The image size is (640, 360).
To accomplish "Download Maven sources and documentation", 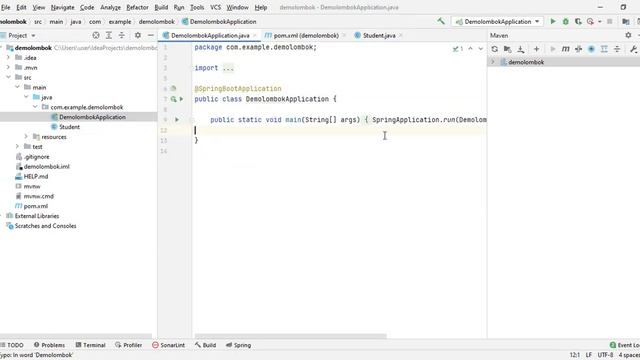I will coord(520,49).
